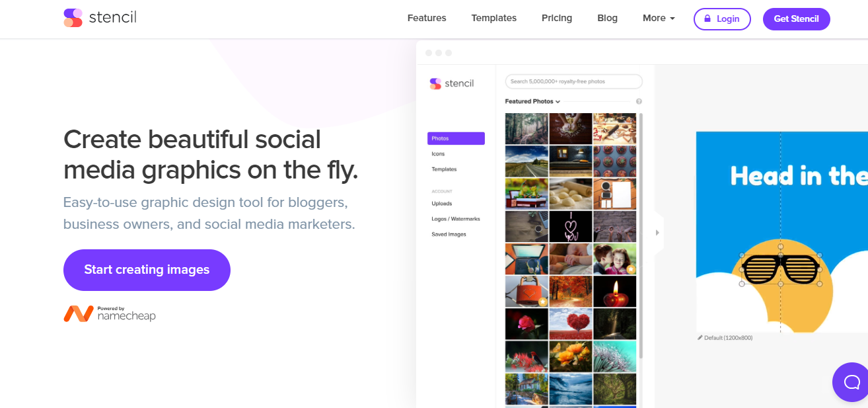This screenshot has height=408, width=868.
Task: Expand the More dropdown menu
Action: click(x=659, y=19)
